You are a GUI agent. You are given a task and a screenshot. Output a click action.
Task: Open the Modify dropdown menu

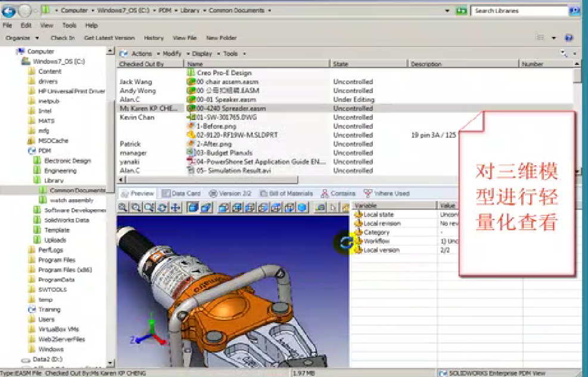[x=176, y=54]
